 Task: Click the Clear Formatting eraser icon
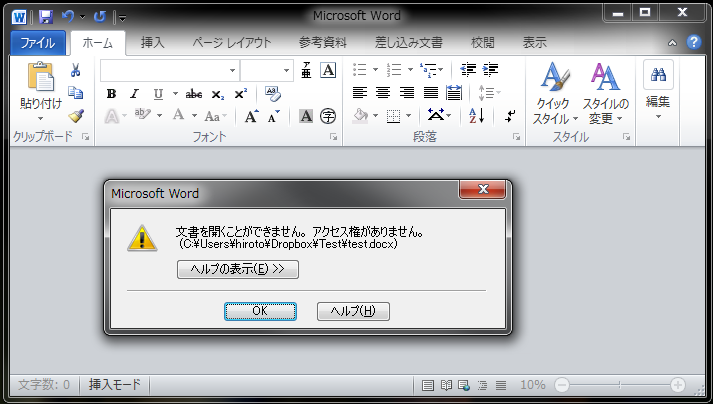(273, 94)
